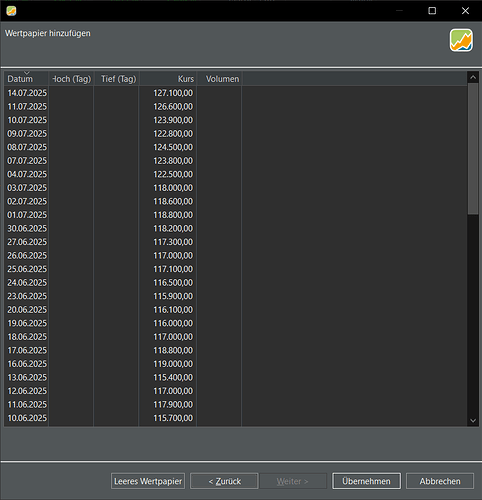Screen dimensions: 482x500
Task: Go back with the Zurück button
Action: 224,481
